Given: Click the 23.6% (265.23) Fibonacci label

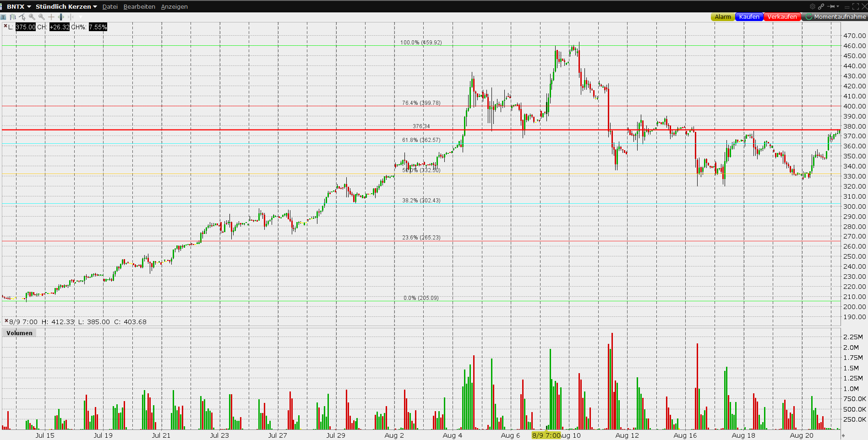Looking at the screenshot, I should (421, 238).
